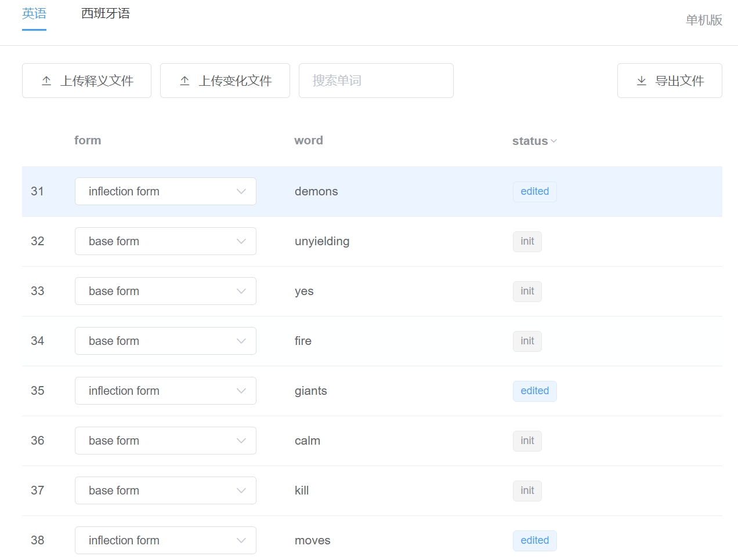Click chevron arrow in row 37 kill dropdown
This screenshot has height=560, width=738.
(x=241, y=490)
